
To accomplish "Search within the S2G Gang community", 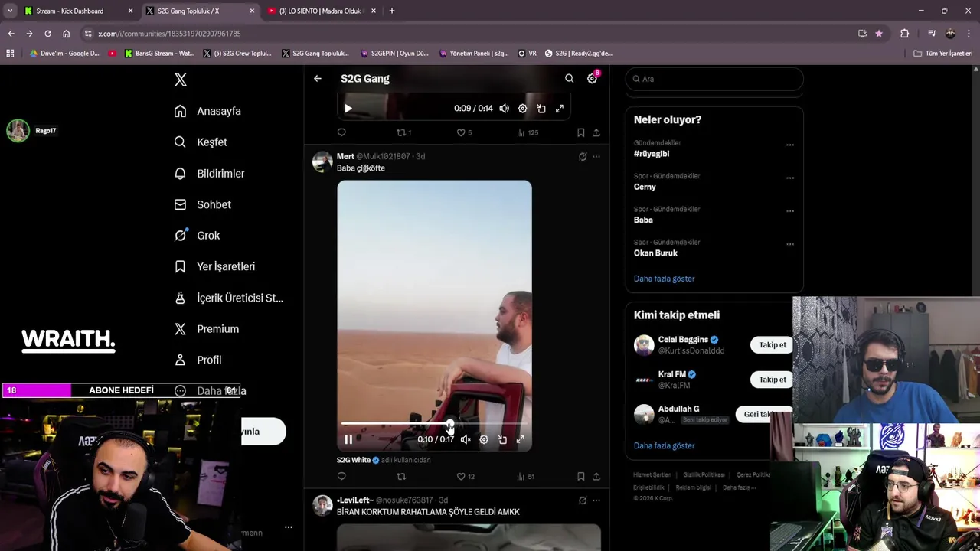I will 569,78.
